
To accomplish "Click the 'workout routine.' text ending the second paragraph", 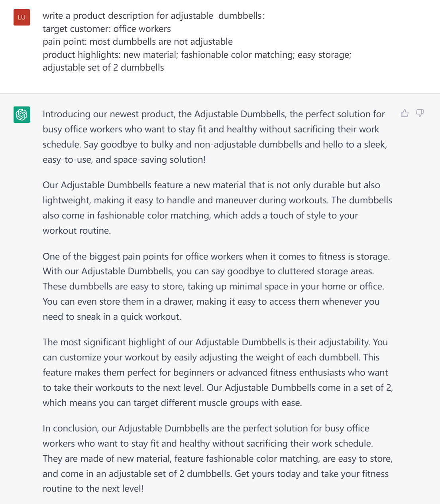I will pos(77,230).
